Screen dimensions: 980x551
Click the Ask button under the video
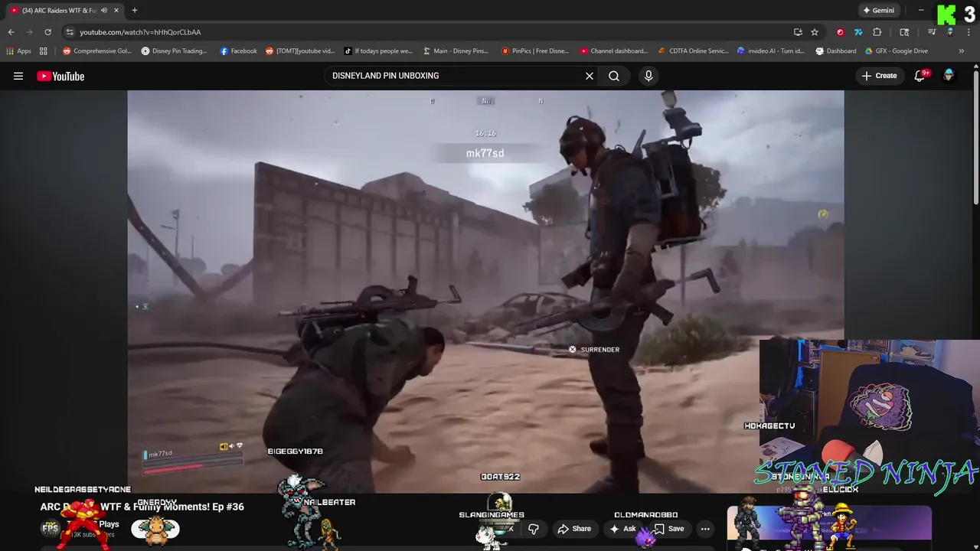tap(622, 529)
